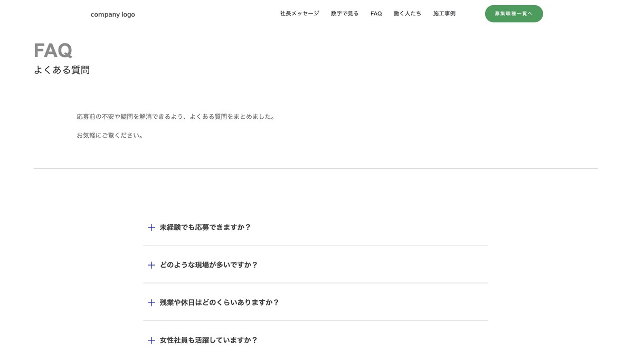Open the 社長メッセージ nav item
The image size is (644, 350).
(299, 13)
